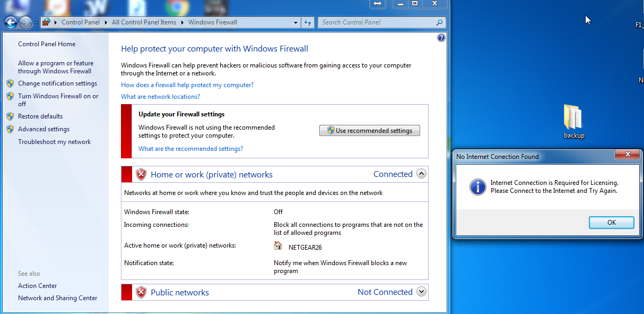Expand the breadcrumb arrow after Control Panel

(x=107, y=22)
